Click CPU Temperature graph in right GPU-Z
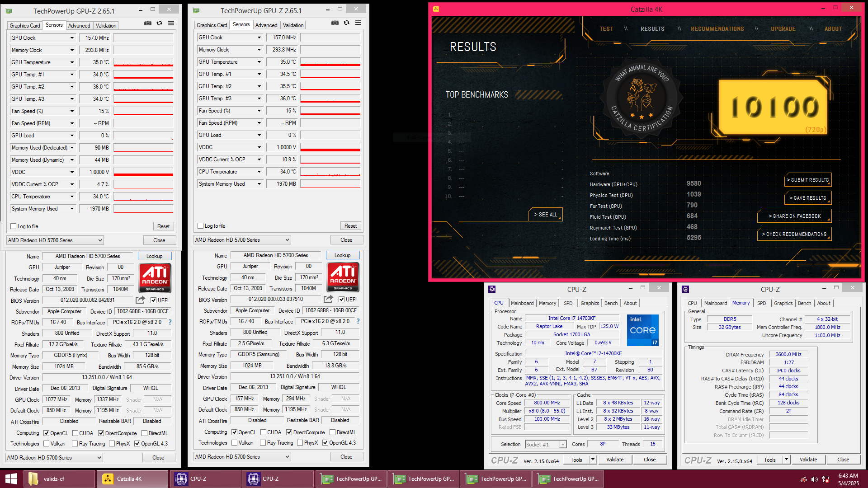This screenshot has height=488, width=868. (x=330, y=172)
